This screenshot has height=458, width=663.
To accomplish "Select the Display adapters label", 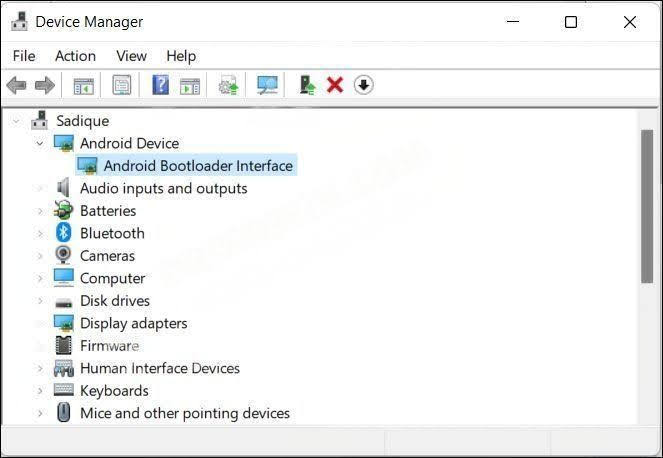I will tap(134, 323).
